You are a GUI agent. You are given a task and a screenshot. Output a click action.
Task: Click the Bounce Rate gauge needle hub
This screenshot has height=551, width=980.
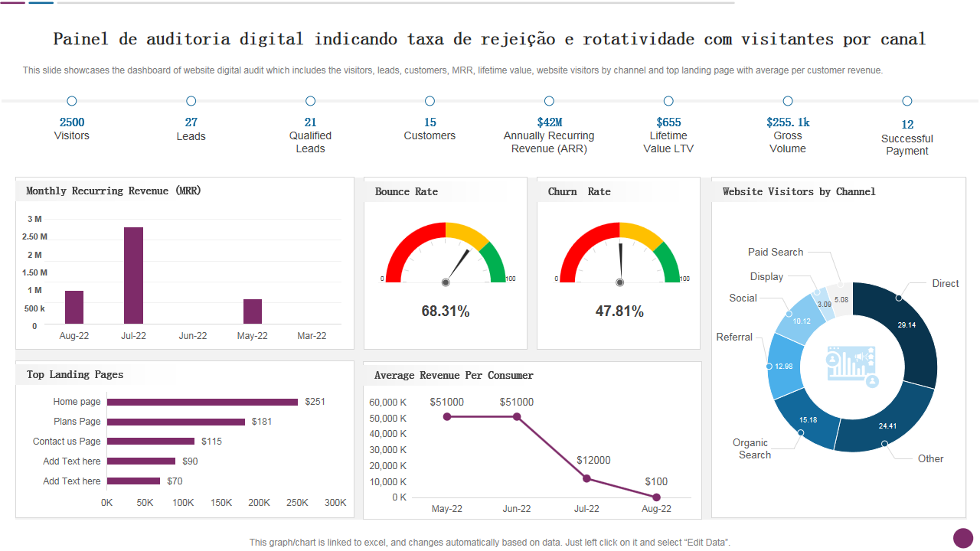click(x=446, y=282)
